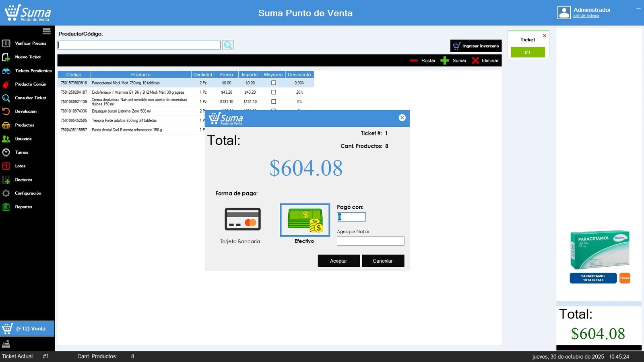Toggle Mayoreo checkbox for Diclofenaco row
The width and height of the screenshot is (644, 362).
pyautogui.click(x=274, y=92)
